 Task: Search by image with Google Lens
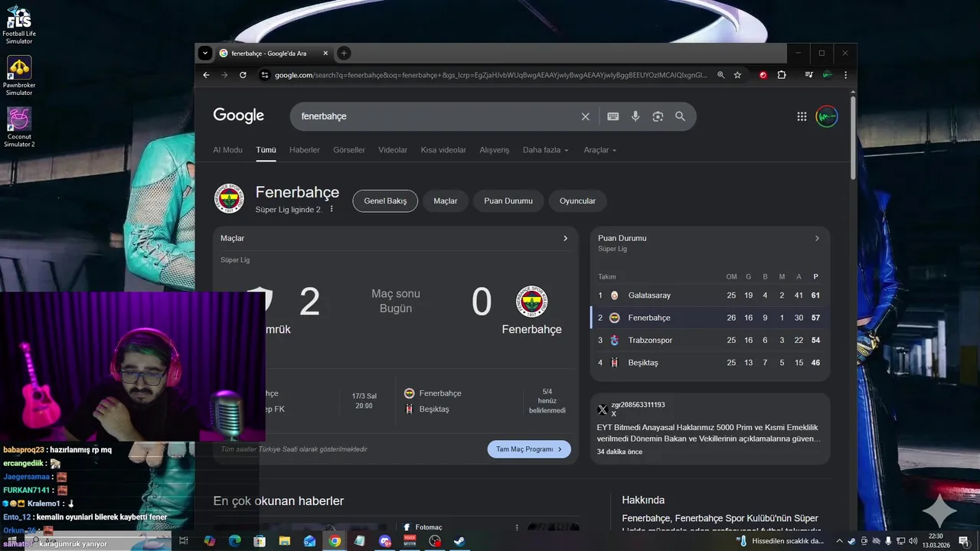coord(658,116)
